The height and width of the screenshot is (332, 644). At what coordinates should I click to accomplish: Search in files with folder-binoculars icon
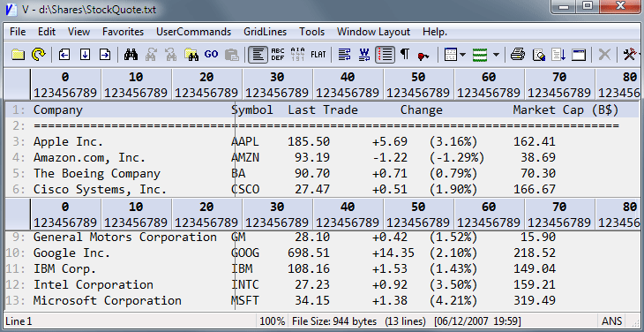click(191, 55)
